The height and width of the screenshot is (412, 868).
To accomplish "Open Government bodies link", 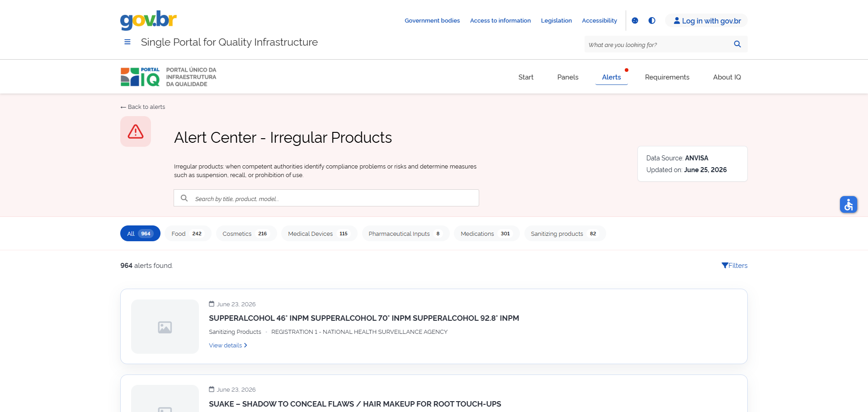I will [432, 21].
